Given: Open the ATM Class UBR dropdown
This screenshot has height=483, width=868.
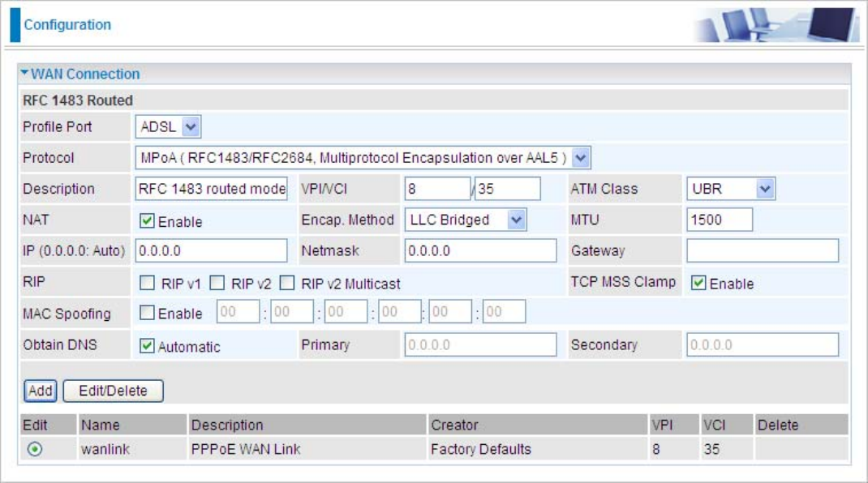Looking at the screenshot, I should tap(731, 189).
